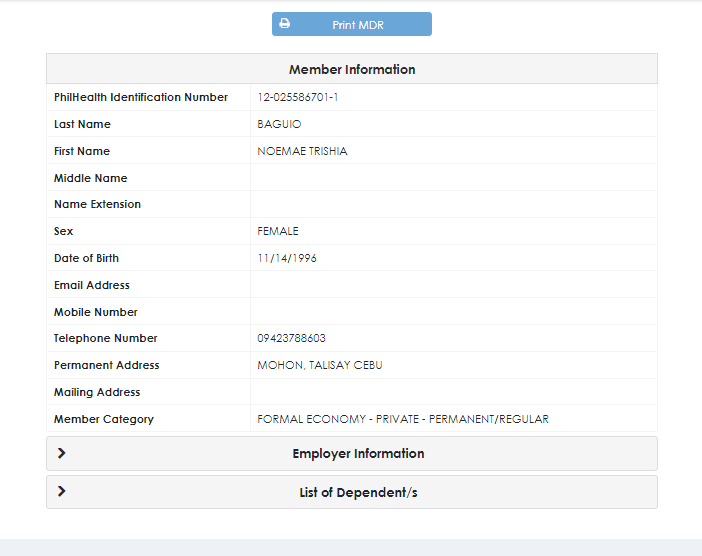The width and height of the screenshot is (702, 556).
Task: Open the List of Dependent/s section title
Action: click(x=358, y=493)
